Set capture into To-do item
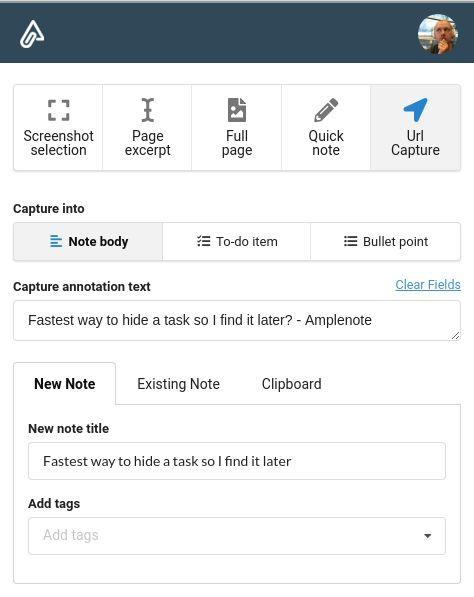474x597 pixels. (236, 242)
